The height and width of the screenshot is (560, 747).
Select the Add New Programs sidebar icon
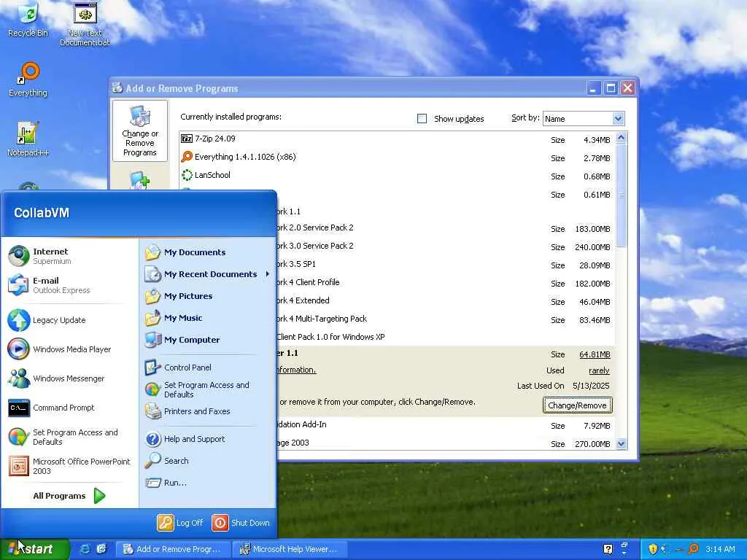point(139,181)
